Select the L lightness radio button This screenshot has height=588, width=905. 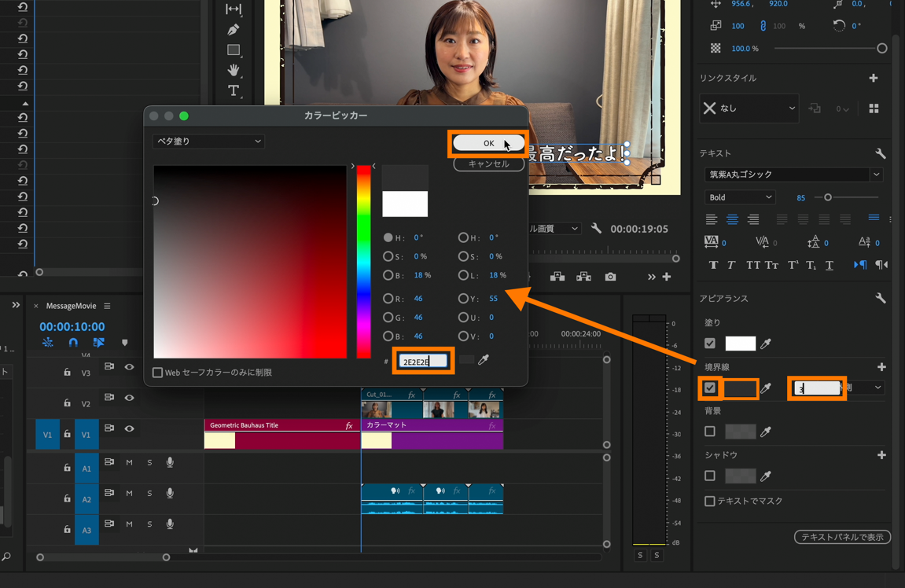(463, 275)
